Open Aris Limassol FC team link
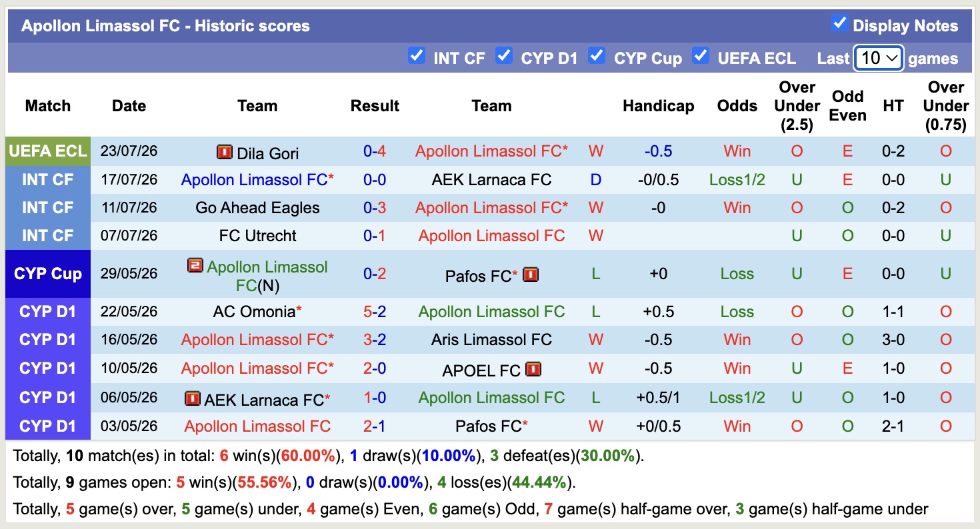980x529 pixels. point(491,340)
